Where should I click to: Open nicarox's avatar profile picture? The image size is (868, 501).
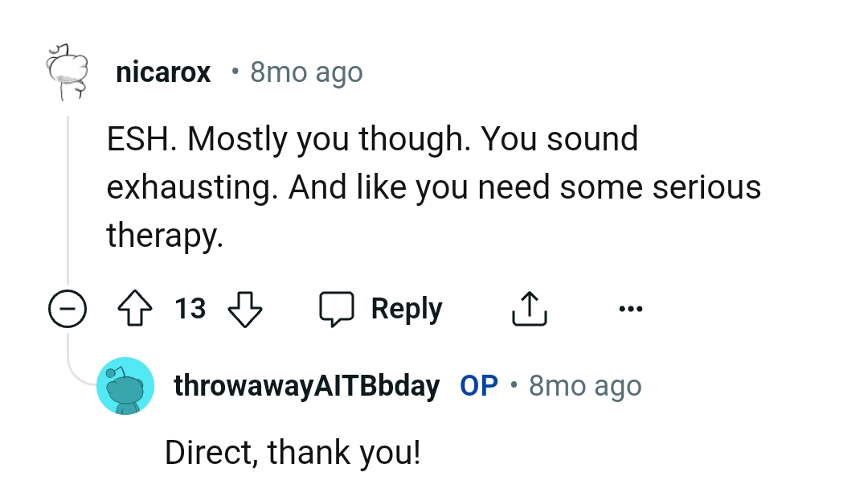(68, 72)
